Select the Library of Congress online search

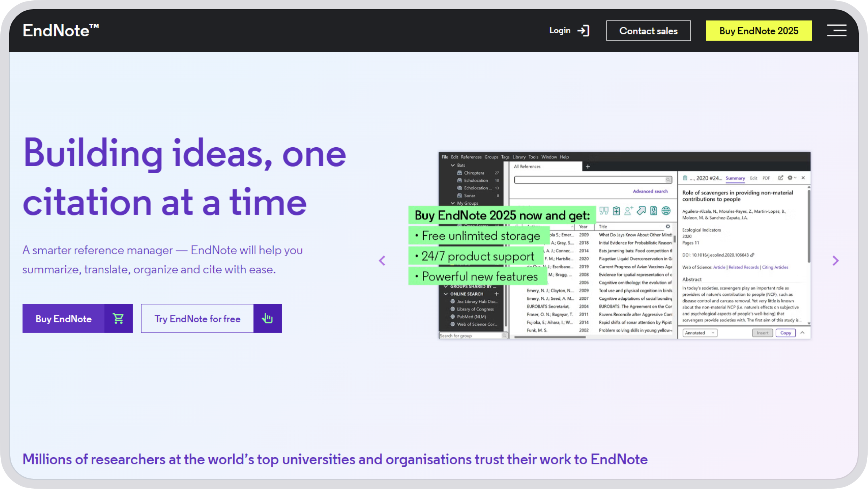tap(475, 309)
